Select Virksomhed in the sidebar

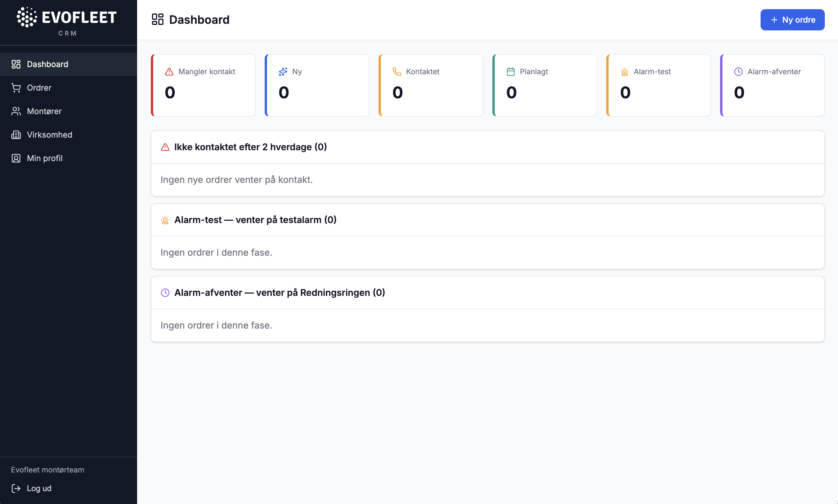[68, 135]
